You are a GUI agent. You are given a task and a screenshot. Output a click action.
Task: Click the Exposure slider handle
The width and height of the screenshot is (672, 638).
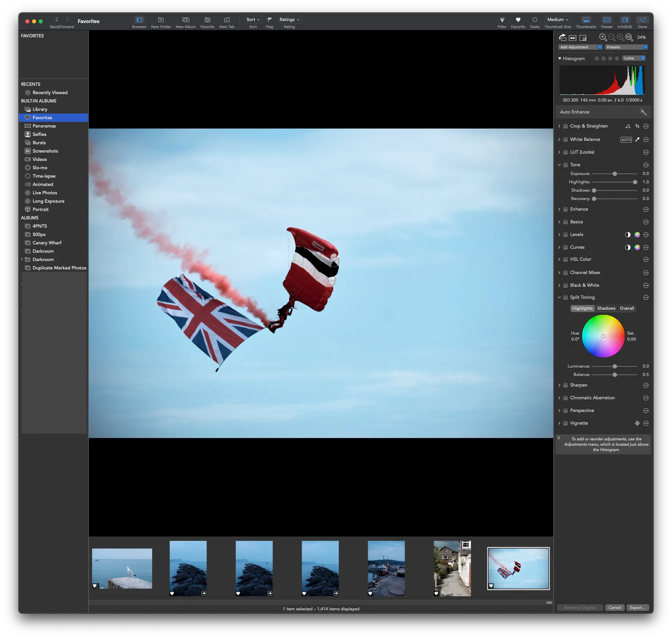click(615, 174)
